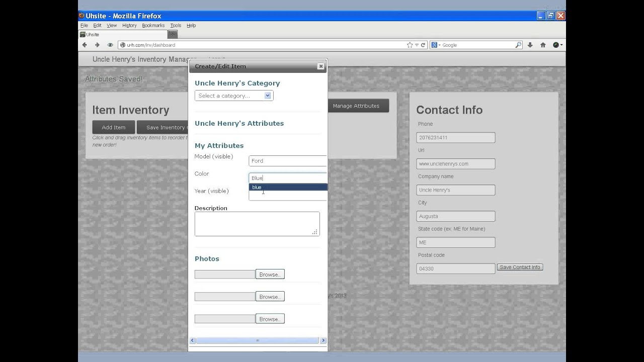
Task: Open the History menu
Action: tap(129, 25)
